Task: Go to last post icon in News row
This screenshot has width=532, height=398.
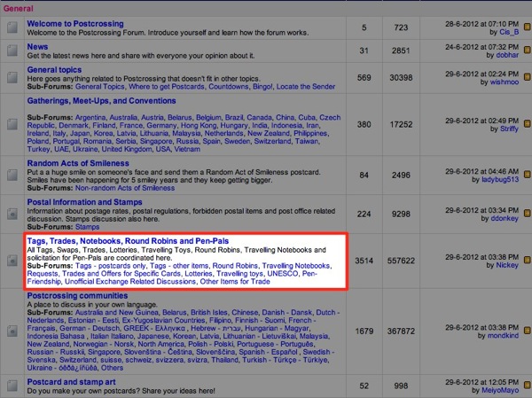Action: point(528,50)
